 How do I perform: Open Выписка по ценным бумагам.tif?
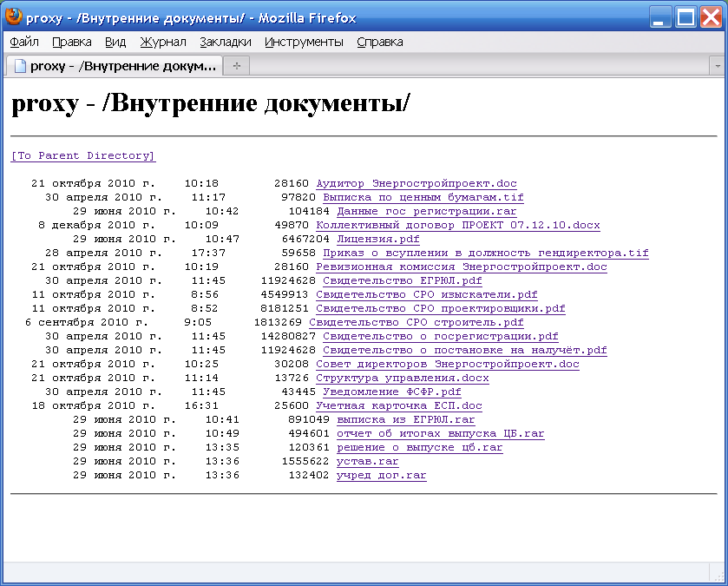[x=423, y=197]
